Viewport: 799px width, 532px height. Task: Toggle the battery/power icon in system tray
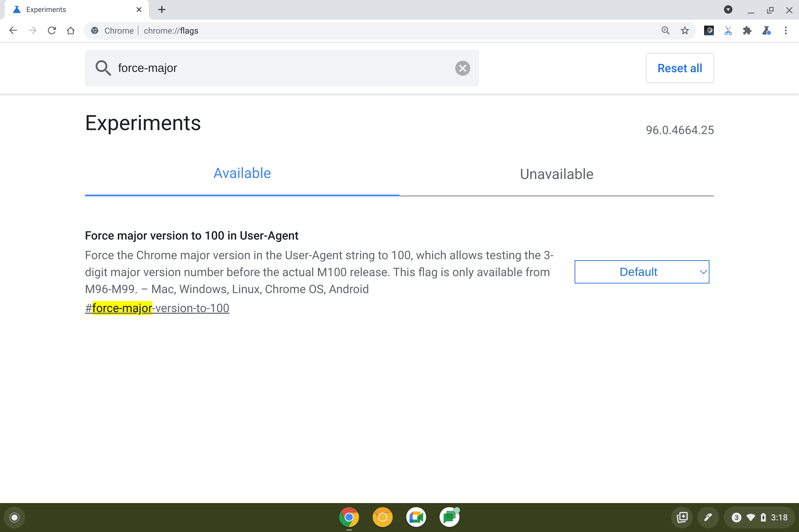pos(767,517)
